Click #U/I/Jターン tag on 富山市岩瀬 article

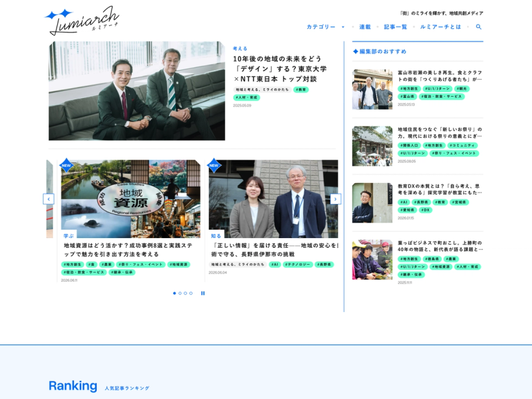(x=437, y=88)
